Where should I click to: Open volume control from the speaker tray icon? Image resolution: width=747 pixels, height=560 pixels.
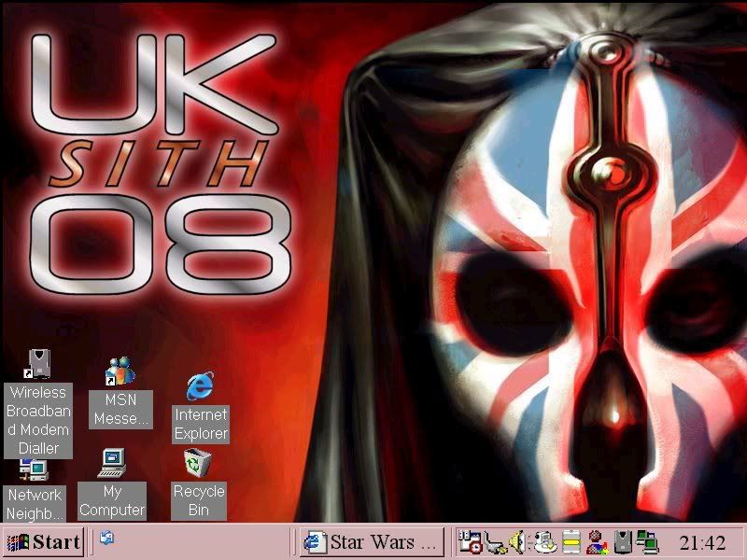click(x=519, y=542)
